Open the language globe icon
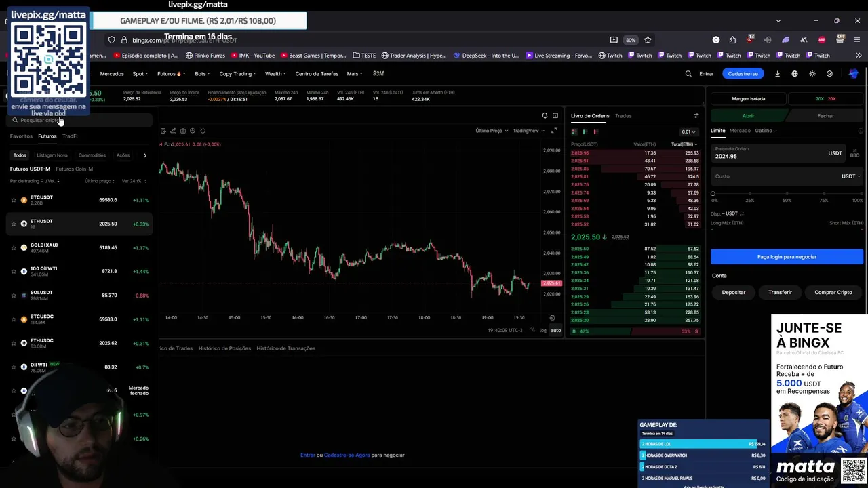 click(795, 74)
